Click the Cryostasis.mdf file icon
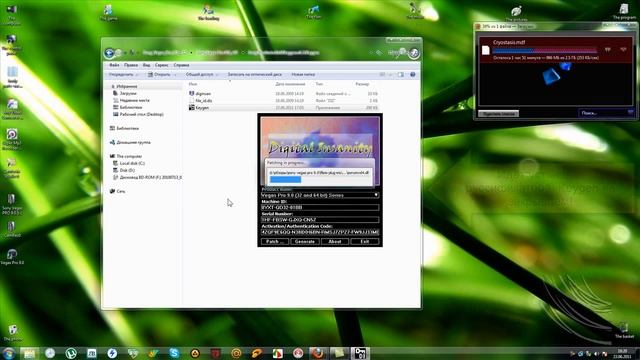The width and height of the screenshot is (640, 360). (x=486, y=50)
